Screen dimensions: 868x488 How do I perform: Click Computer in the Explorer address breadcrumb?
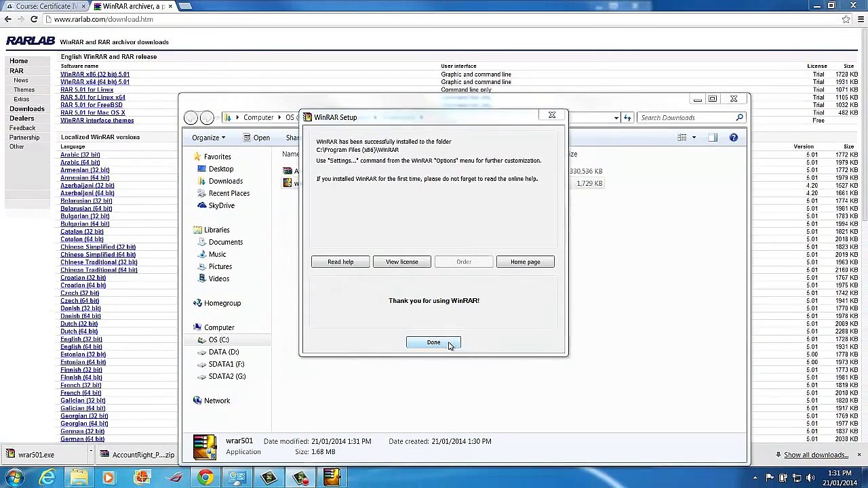click(258, 118)
